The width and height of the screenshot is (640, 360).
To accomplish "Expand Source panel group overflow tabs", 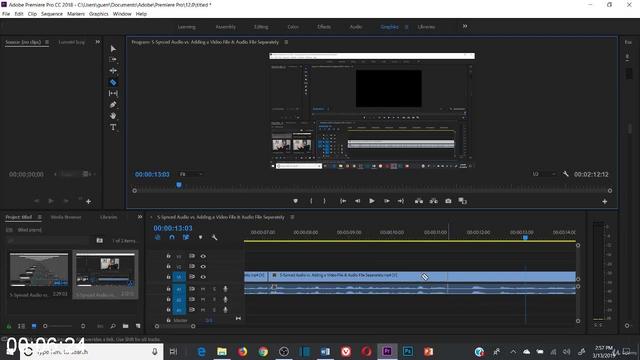I will pos(98,42).
